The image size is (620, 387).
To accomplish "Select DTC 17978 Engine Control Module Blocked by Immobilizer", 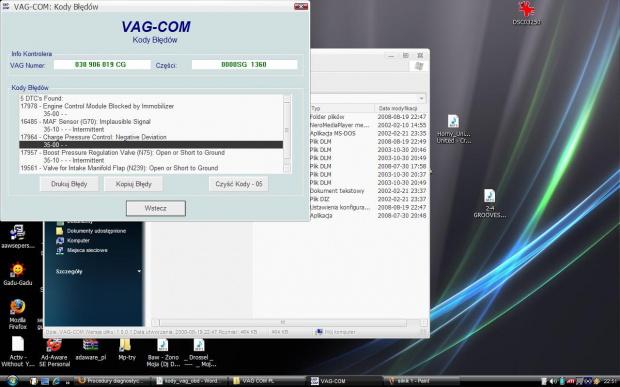I will pyautogui.click(x=97, y=106).
